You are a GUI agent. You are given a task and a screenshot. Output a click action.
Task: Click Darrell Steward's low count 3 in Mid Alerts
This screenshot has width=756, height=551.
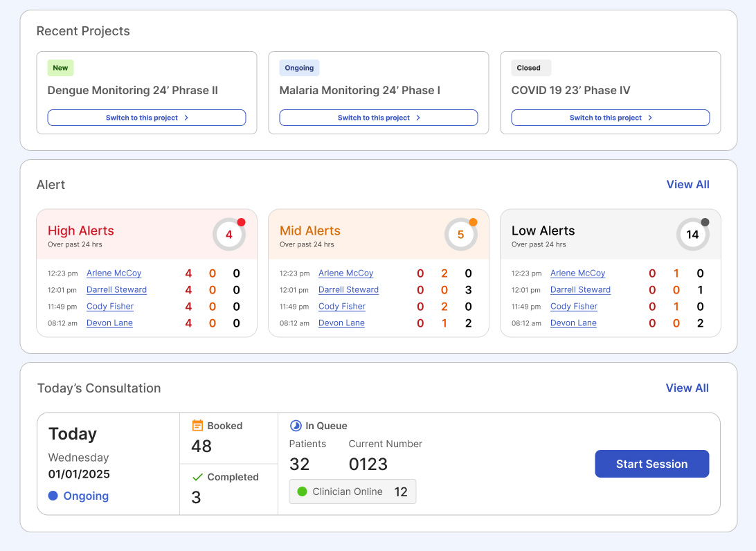click(468, 290)
